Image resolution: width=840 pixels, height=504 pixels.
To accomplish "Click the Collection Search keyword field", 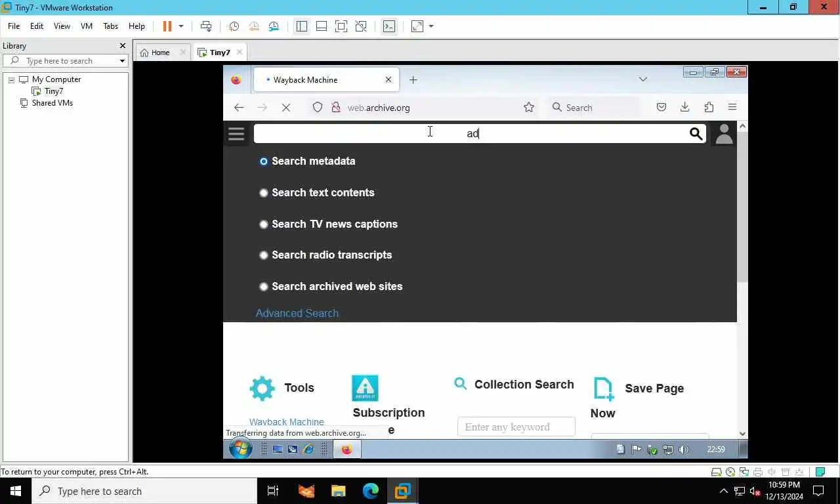I will [x=516, y=427].
